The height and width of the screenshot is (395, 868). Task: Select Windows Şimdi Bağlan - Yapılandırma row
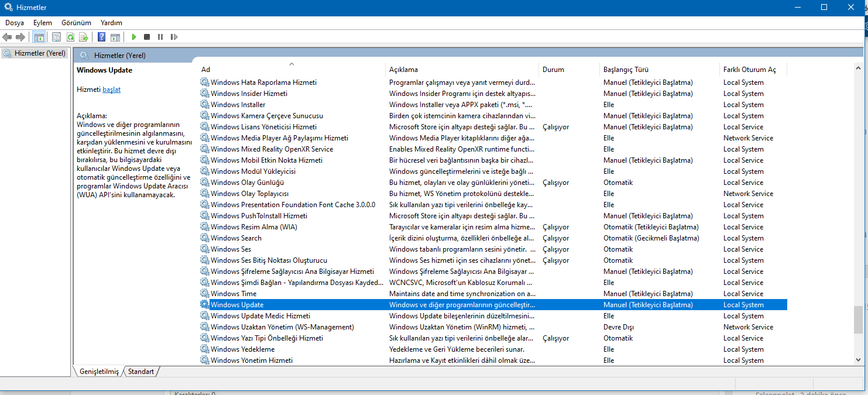coord(493,283)
